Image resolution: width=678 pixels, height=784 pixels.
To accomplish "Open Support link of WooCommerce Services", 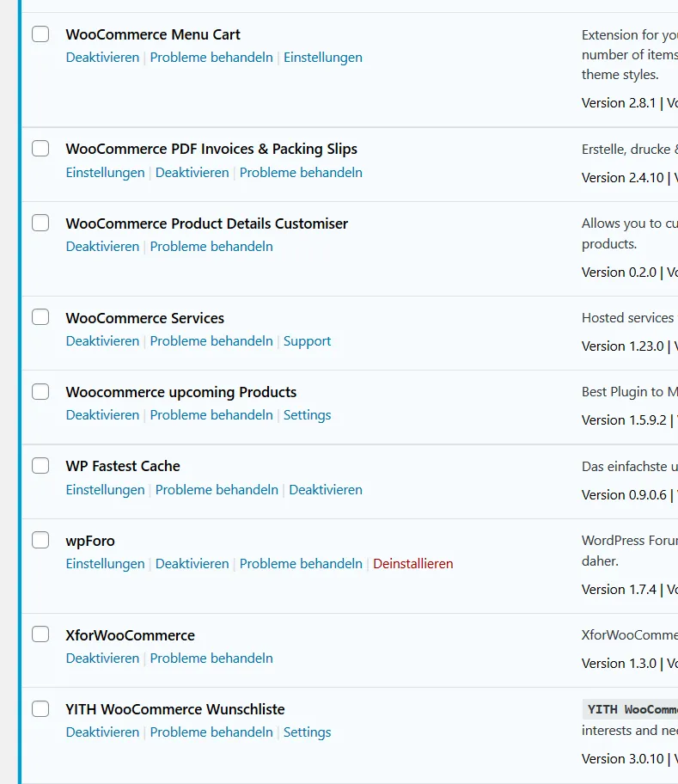I will [308, 341].
